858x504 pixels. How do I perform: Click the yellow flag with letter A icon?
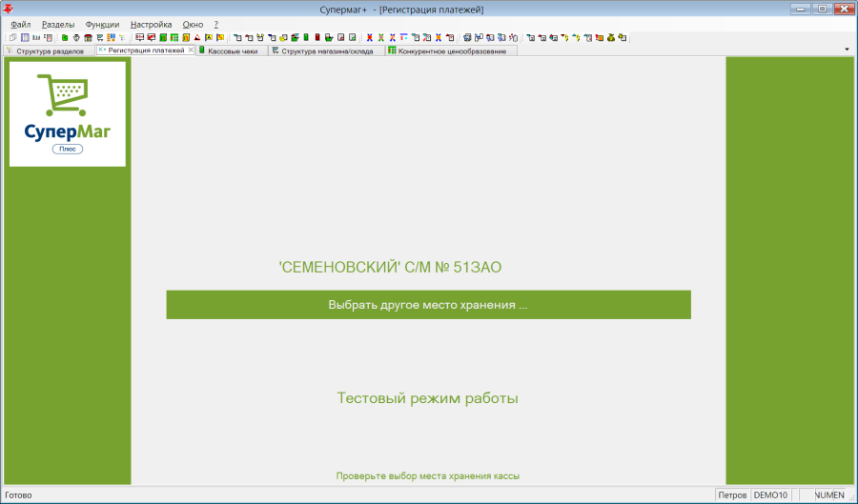pos(209,38)
